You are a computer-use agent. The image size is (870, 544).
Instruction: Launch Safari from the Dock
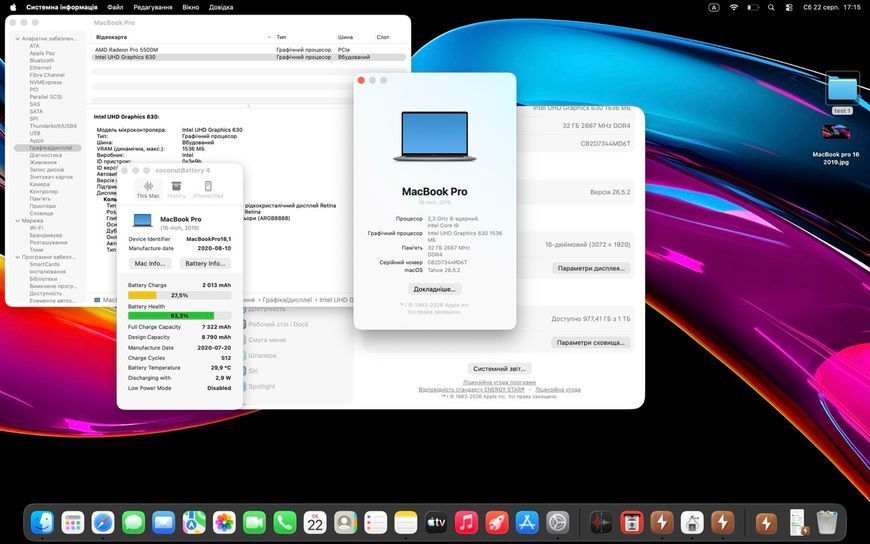(x=103, y=522)
